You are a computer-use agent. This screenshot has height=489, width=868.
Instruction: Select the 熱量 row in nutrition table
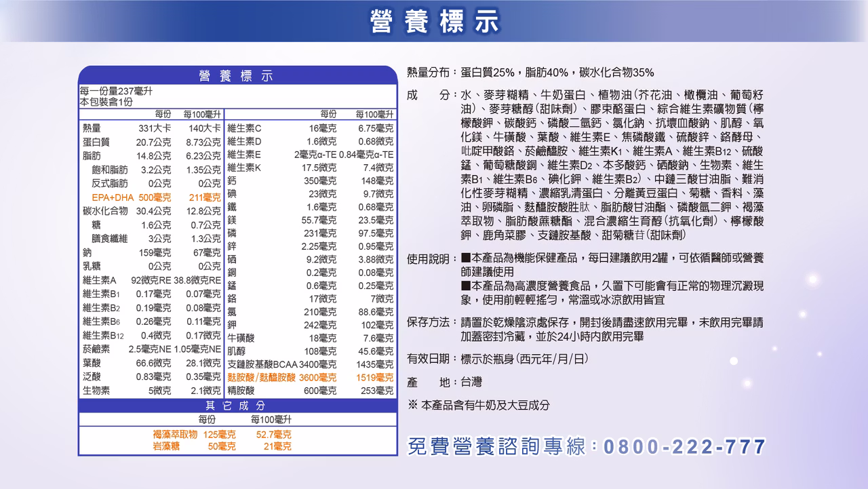click(x=92, y=128)
